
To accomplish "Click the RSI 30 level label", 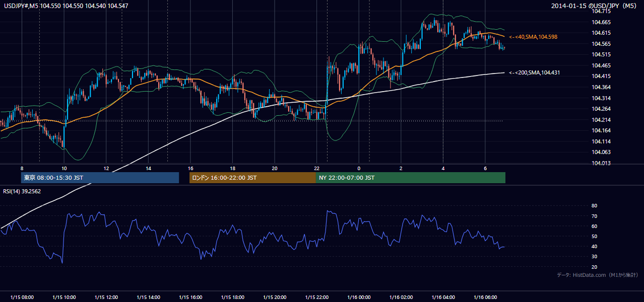I will coord(594,257).
